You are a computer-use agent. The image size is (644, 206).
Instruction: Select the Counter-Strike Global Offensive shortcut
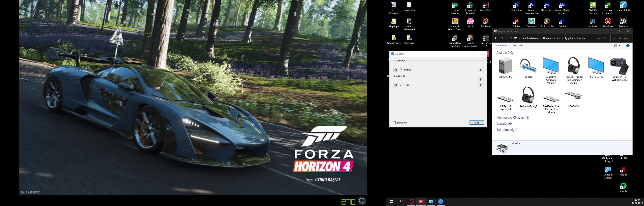(455, 24)
